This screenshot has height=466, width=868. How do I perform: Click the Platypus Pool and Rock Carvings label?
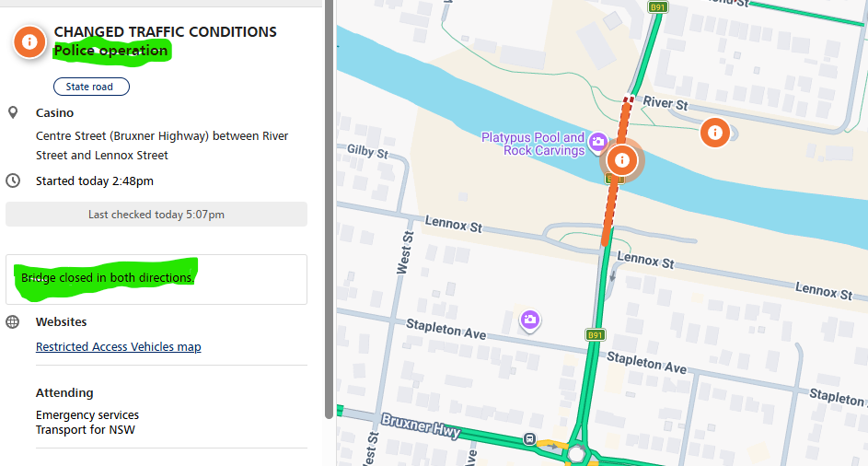tap(533, 144)
